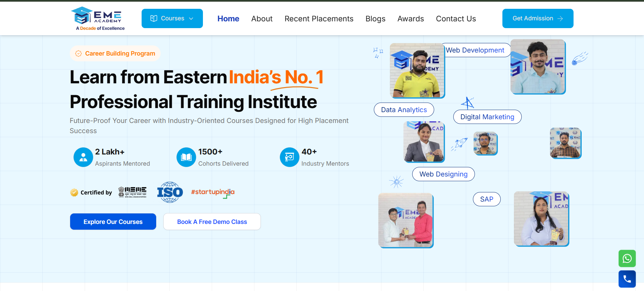644x291 pixels.
Task: Click 'A Decade of Excellence' tagline
Action: tap(100, 28)
